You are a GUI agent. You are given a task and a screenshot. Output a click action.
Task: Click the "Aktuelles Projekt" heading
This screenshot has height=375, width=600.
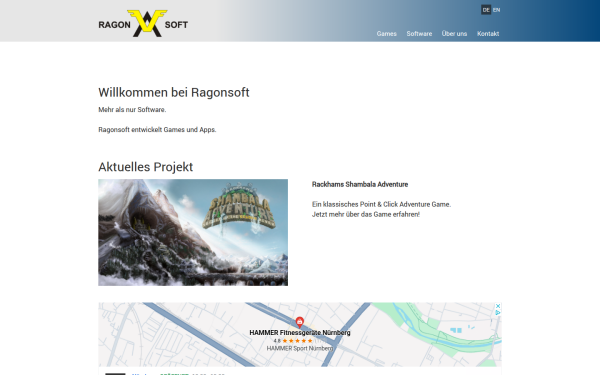pyautogui.click(x=145, y=167)
